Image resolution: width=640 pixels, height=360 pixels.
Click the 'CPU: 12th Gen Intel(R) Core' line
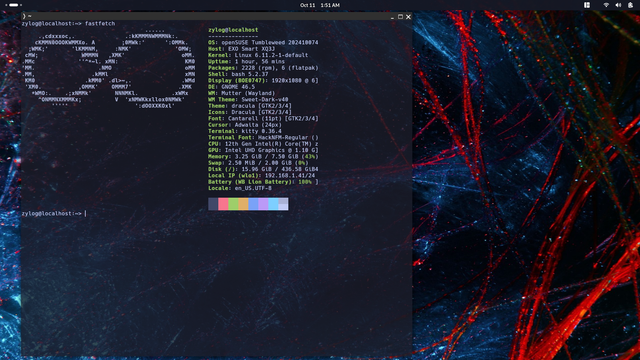(x=263, y=144)
